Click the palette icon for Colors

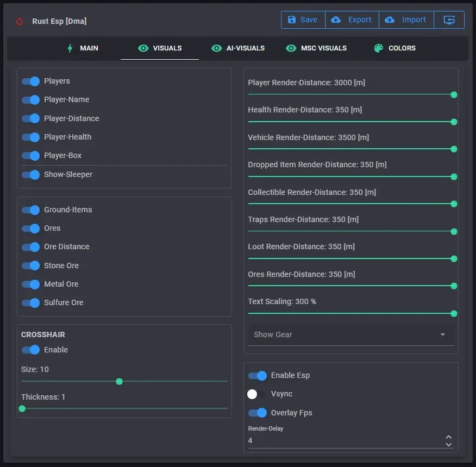click(x=379, y=48)
